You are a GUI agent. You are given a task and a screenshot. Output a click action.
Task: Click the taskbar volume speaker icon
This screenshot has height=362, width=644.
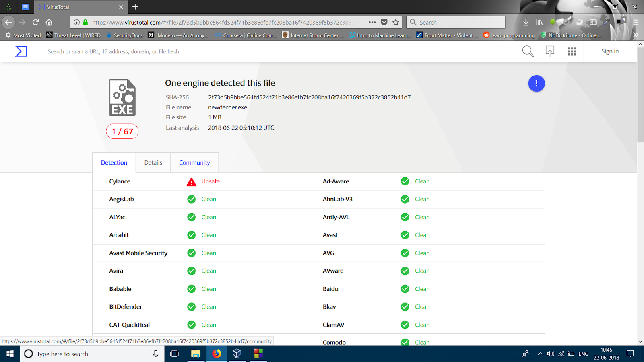[551, 354]
